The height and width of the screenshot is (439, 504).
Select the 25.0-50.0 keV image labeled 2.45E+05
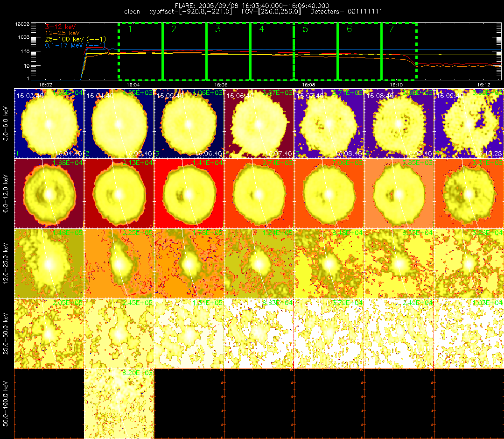click(119, 333)
